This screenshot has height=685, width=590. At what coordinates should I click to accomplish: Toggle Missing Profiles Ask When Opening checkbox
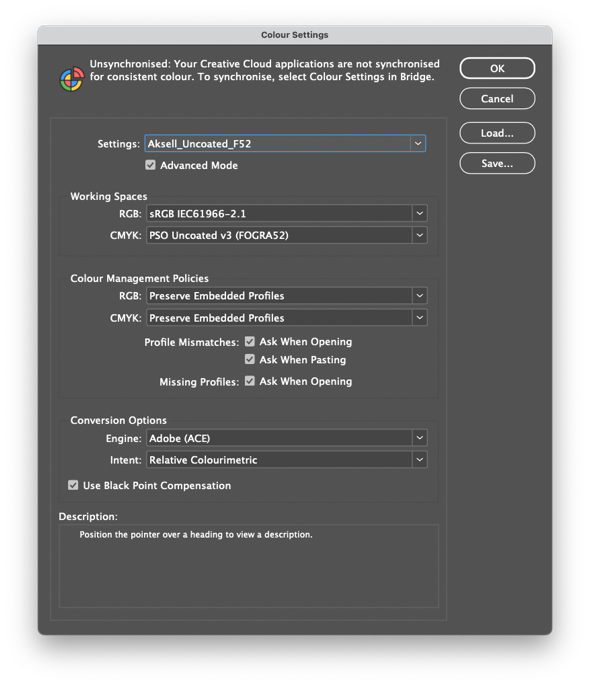pyautogui.click(x=250, y=381)
